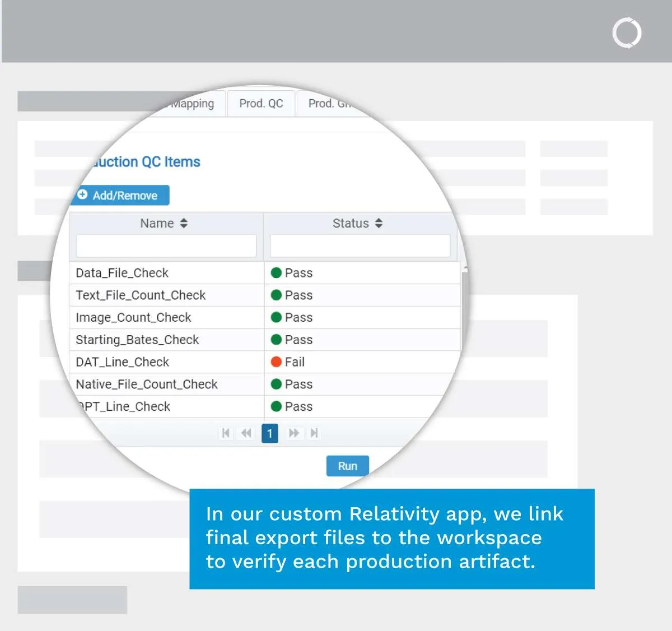Switch to the Mapping tab

(x=193, y=104)
